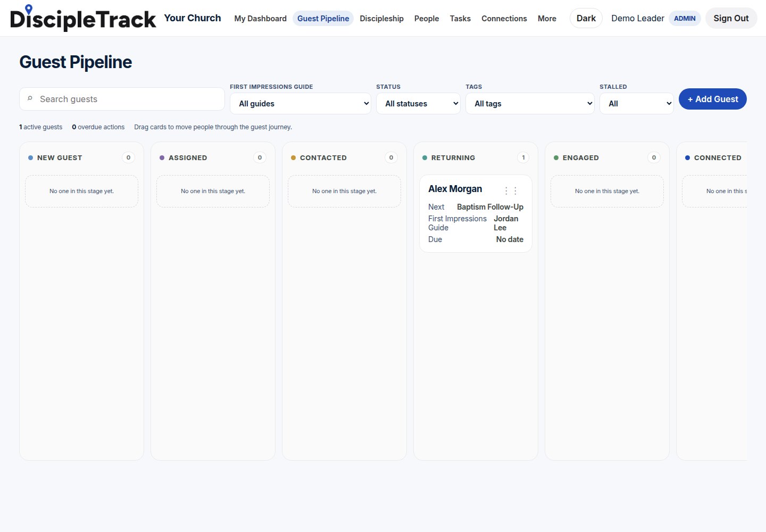Select the Guest Pipeline nav tab
766x532 pixels.
(x=323, y=18)
